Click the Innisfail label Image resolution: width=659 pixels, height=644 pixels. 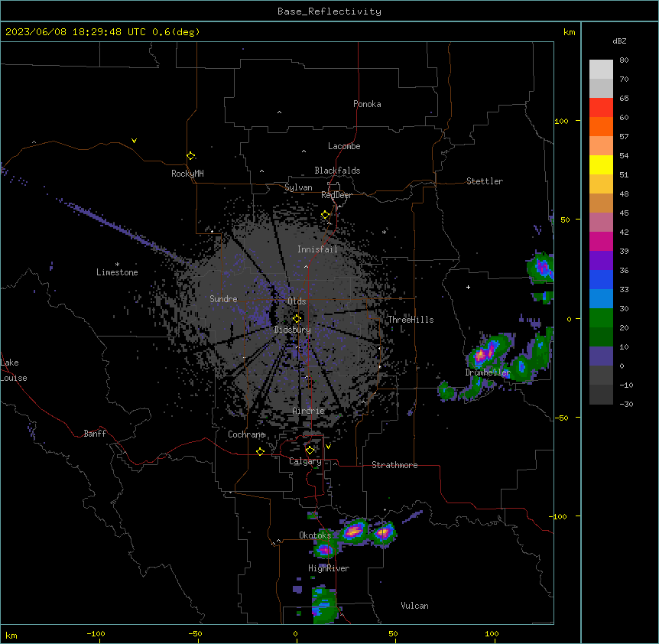coord(317,249)
